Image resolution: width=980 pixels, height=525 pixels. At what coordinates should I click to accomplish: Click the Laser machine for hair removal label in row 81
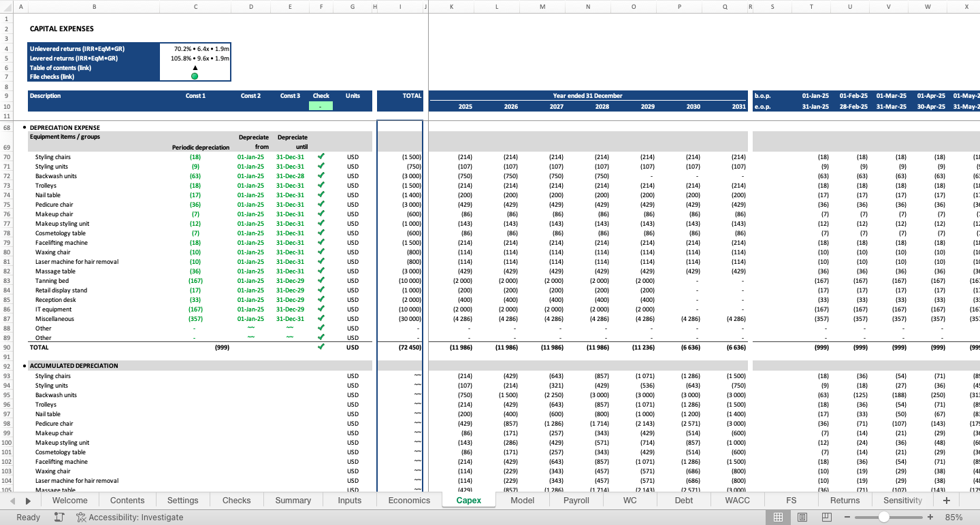pos(77,261)
